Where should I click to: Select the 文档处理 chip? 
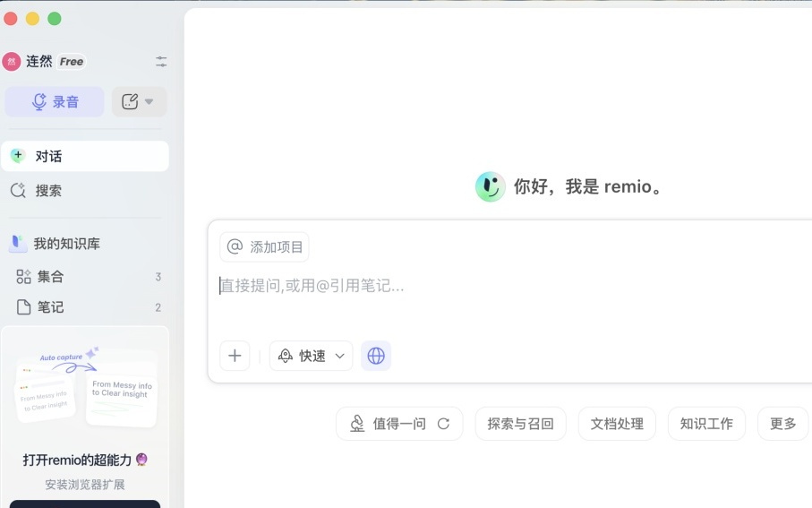tap(617, 424)
